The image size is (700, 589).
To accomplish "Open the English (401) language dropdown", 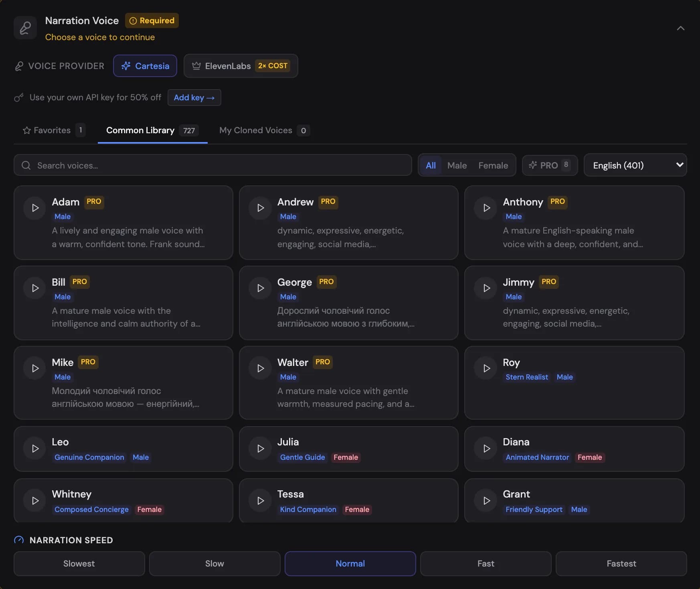I will coord(635,165).
